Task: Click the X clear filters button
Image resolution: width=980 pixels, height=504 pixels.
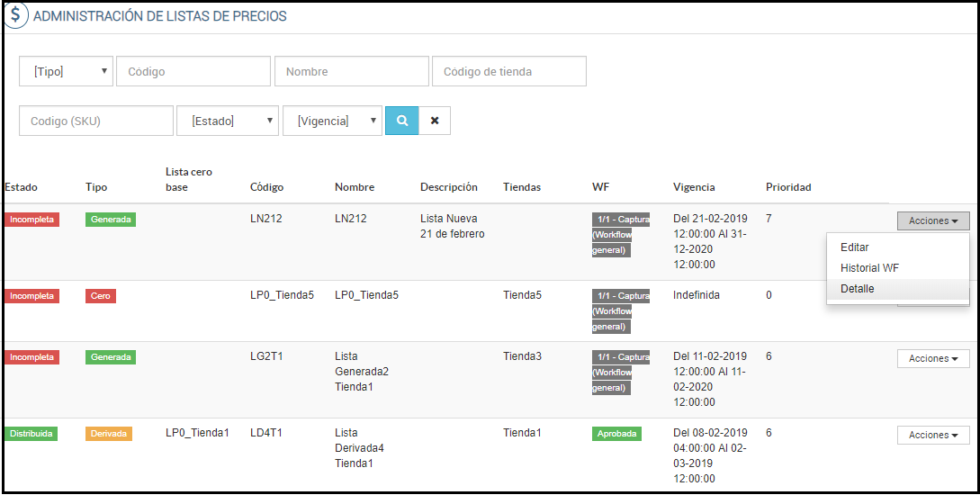Action: pyautogui.click(x=435, y=121)
